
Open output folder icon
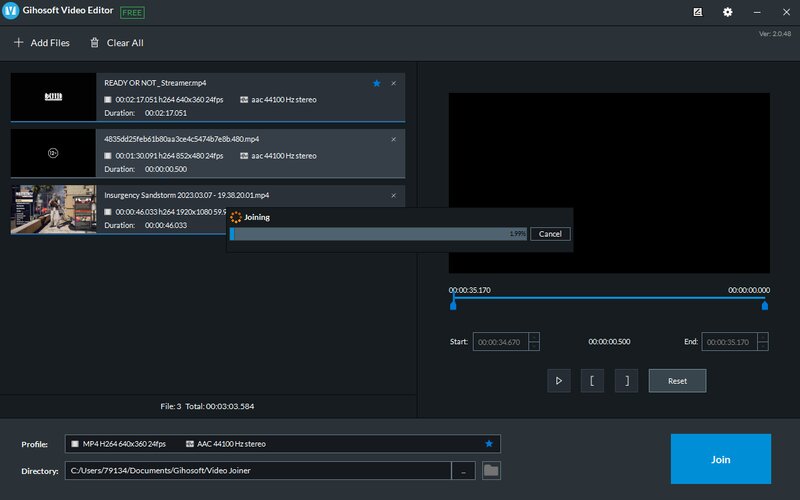click(491, 470)
